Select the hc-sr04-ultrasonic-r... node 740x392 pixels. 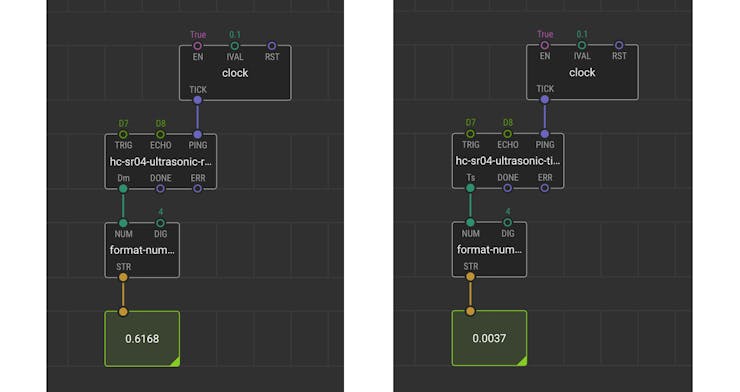[160, 162]
